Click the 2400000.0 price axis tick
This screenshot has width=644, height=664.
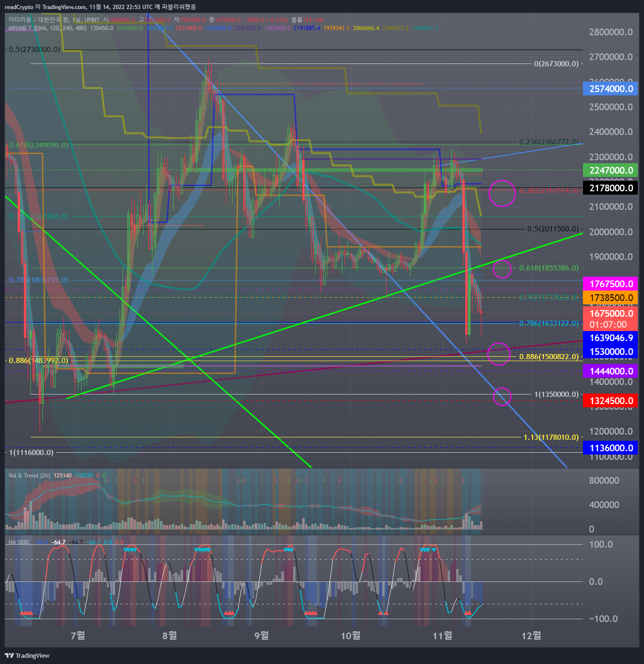[x=611, y=132]
